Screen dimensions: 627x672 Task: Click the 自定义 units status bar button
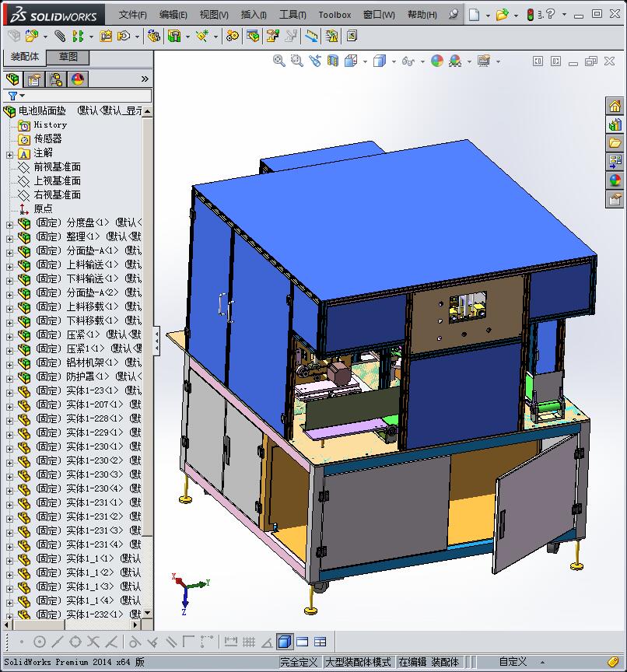pyautogui.click(x=513, y=662)
